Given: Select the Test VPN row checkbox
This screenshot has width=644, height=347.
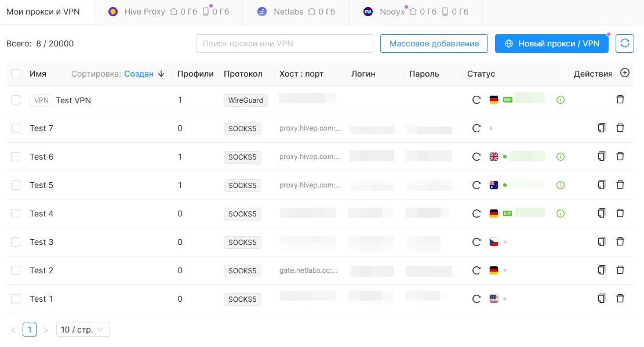Looking at the screenshot, I should tap(16, 100).
